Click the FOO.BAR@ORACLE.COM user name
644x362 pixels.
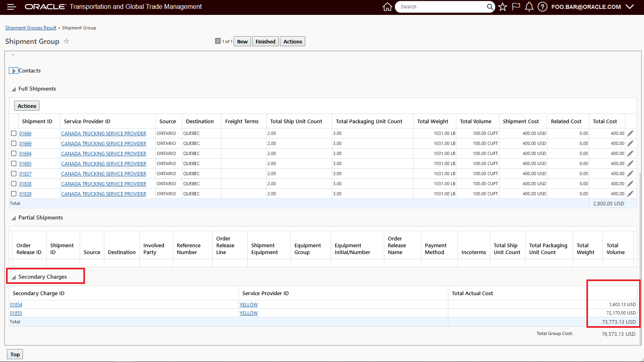point(586,7)
